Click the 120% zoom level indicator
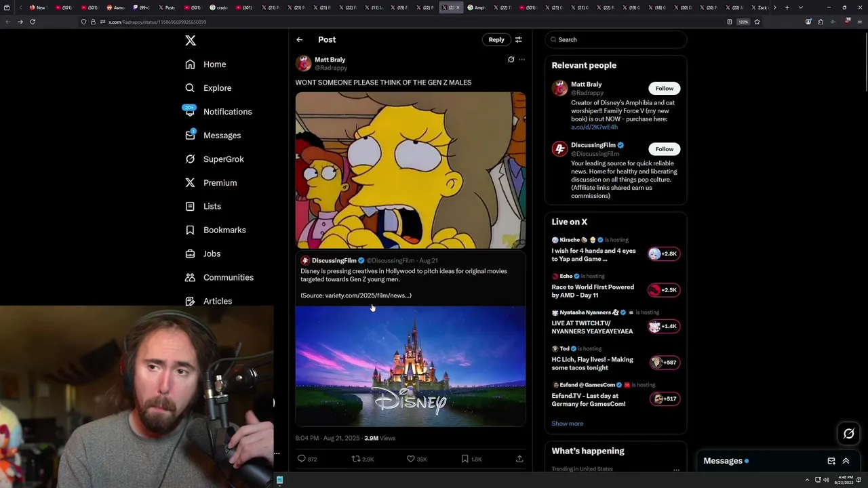The image size is (868, 488). 743,22
